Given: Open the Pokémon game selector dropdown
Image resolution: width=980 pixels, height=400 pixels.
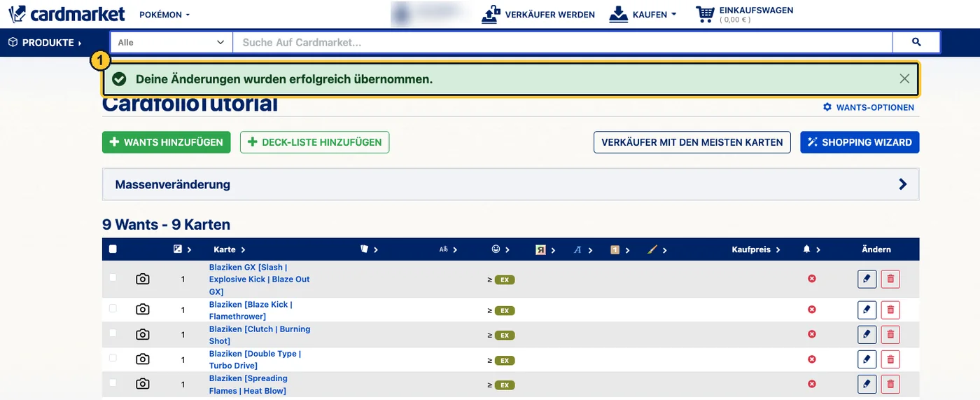Looking at the screenshot, I should 164,15.
